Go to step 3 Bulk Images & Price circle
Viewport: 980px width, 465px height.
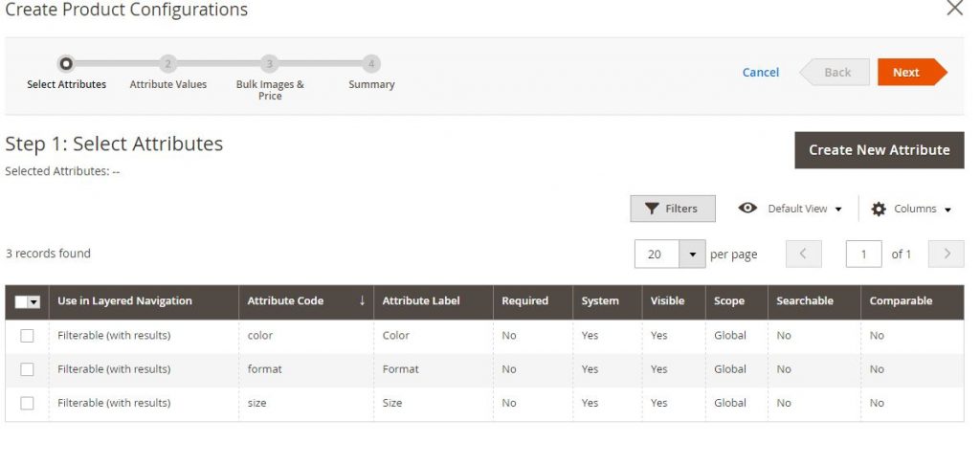click(269, 64)
